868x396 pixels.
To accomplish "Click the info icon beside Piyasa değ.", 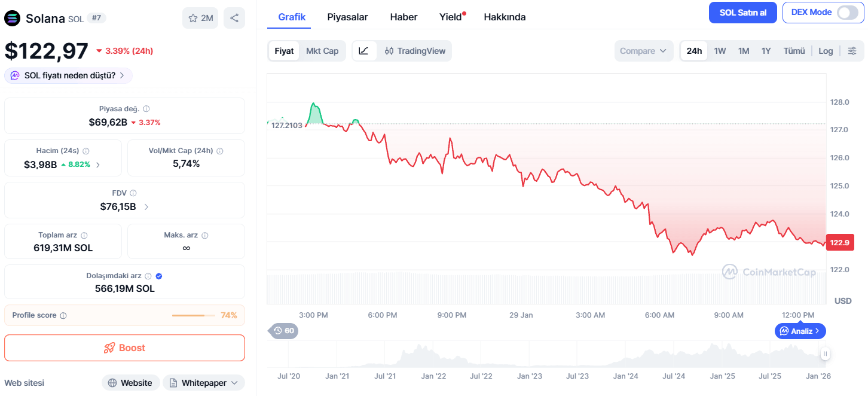I will point(146,109).
